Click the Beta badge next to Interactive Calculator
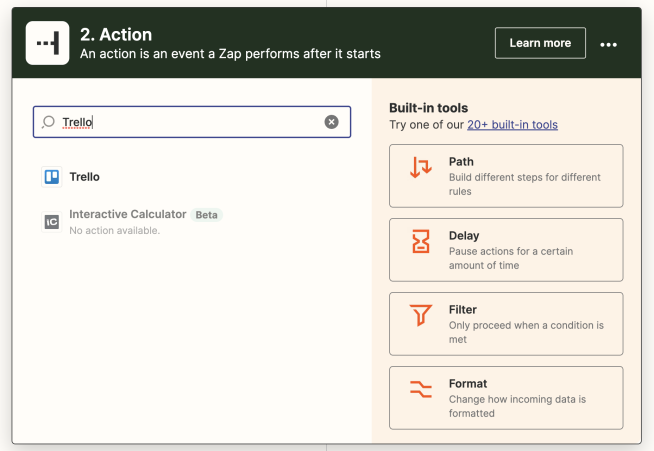This screenshot has height=451, width=654. pyautogui.click(x=206, y=215)
